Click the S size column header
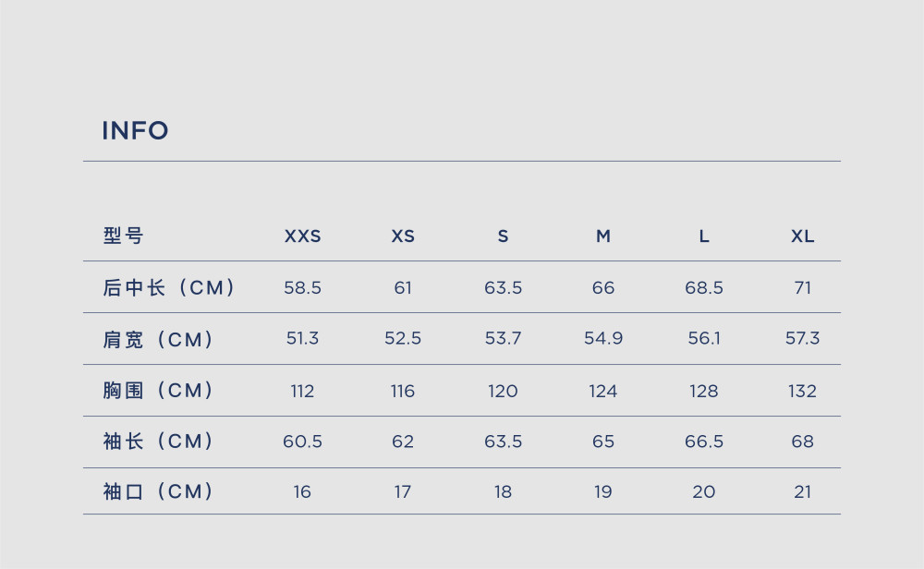The image size is (924, 569). (503, 236)
